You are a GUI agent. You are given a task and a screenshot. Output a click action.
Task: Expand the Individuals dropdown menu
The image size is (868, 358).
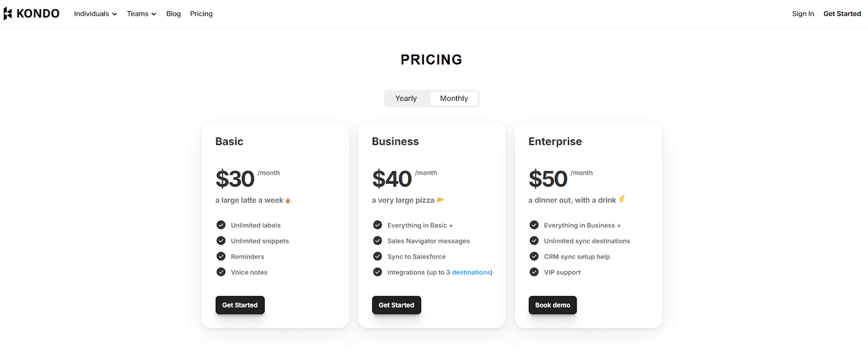(95, 14)
